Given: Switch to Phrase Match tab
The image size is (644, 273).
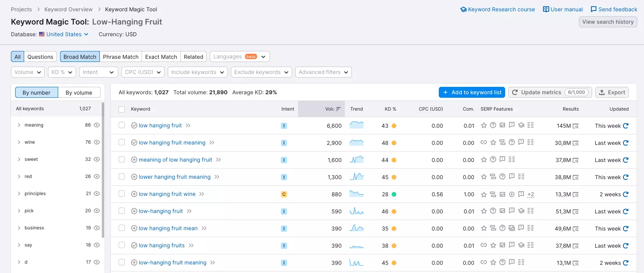Looking at the screenshot, I should coord(121,57).
